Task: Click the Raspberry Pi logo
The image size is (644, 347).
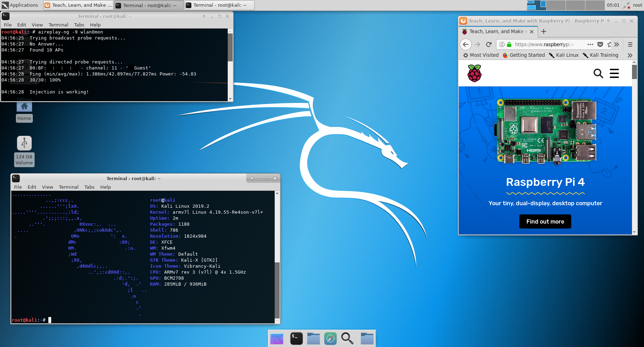Action: pos(475,73)
